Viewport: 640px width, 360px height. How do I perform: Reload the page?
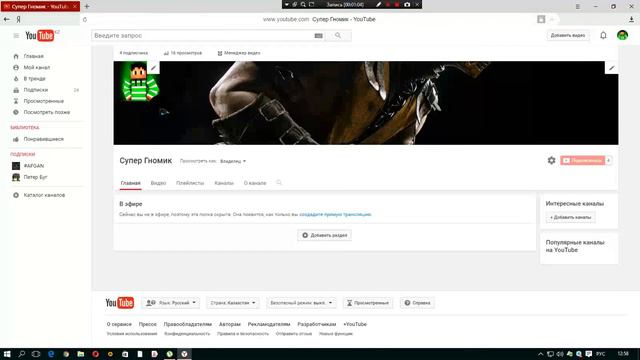coord(85,19)
